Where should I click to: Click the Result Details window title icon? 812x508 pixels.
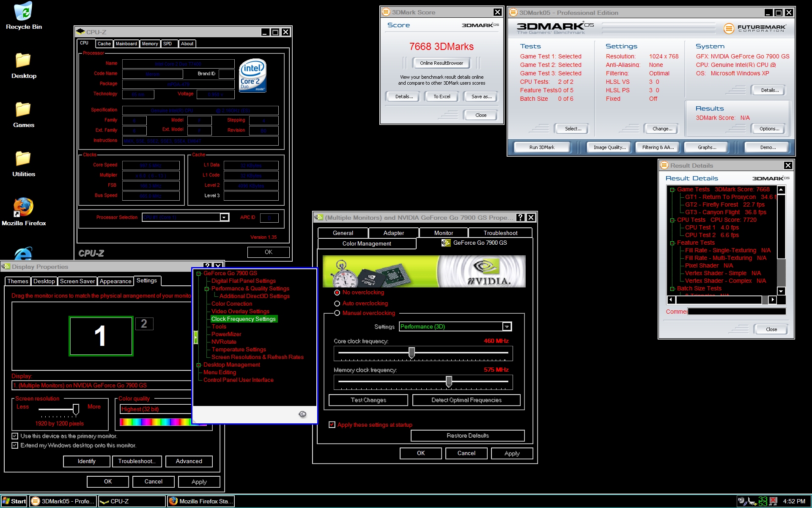click(x=664, y=166)
